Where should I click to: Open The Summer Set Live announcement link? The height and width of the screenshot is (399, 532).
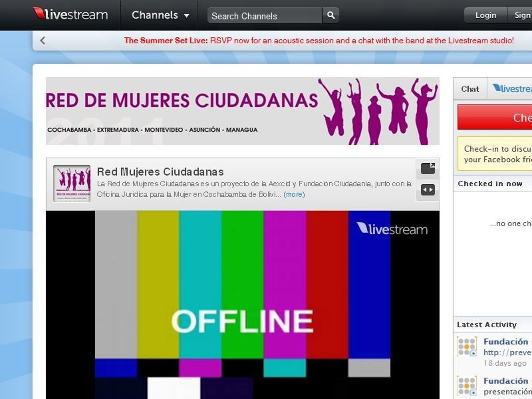pyautogui.click(x=319, y=40)
